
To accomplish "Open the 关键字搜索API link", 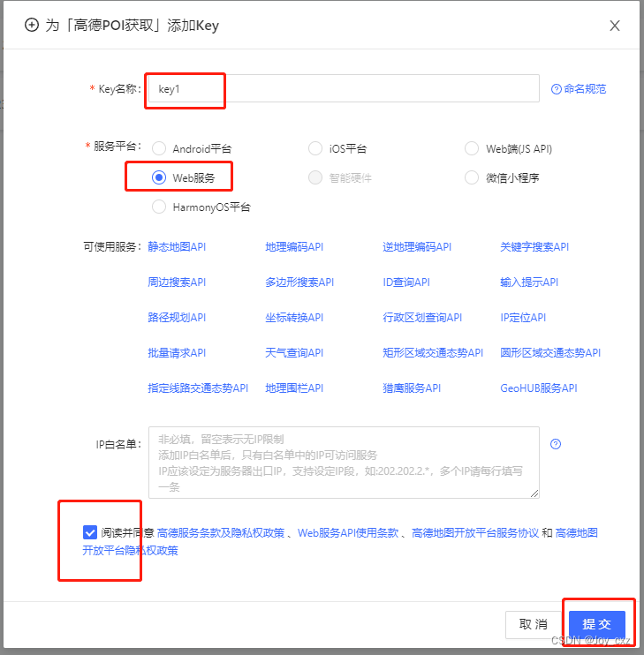I will 534,247.
